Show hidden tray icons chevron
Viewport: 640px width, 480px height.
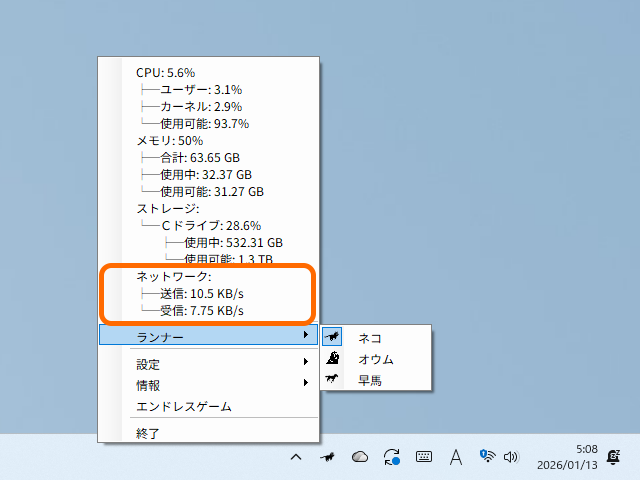[x=296, y=457]
